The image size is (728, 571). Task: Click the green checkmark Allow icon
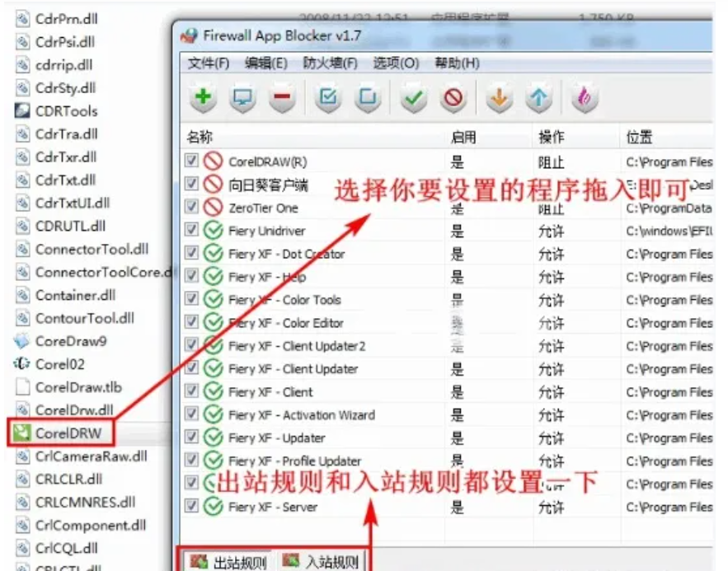coord(414,98)
